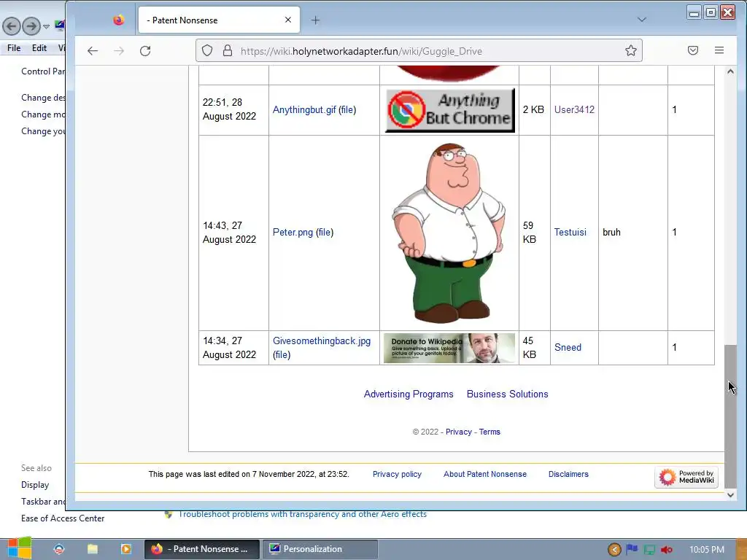The image size is (747, 560).
Task: Click scrollbar up arrow in Firefox
Action: 730,71
